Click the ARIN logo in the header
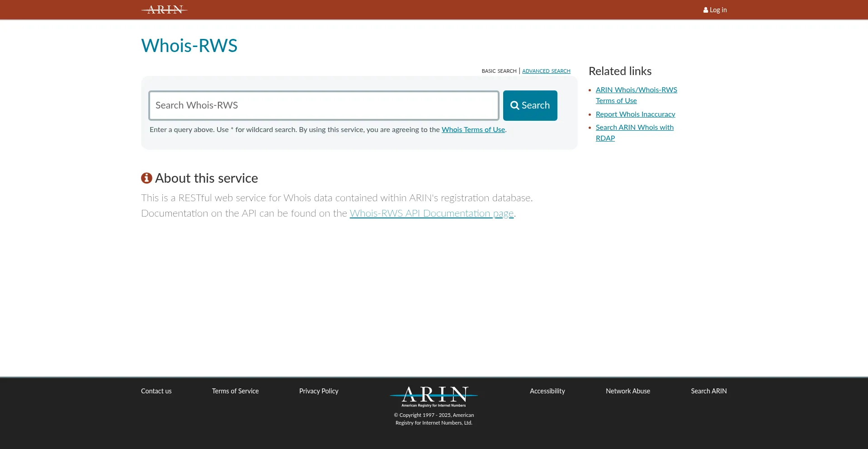The image size is (868, 449). tap(164, 9)
